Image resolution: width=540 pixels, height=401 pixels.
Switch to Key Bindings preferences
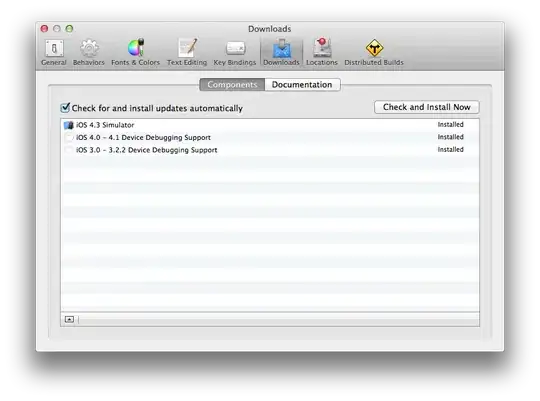click(x=235, y=52)
